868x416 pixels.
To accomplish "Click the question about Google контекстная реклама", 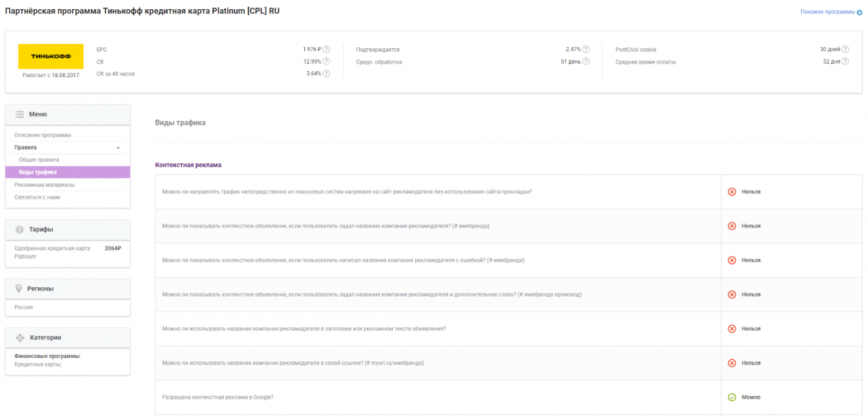I will coord(217,398).
